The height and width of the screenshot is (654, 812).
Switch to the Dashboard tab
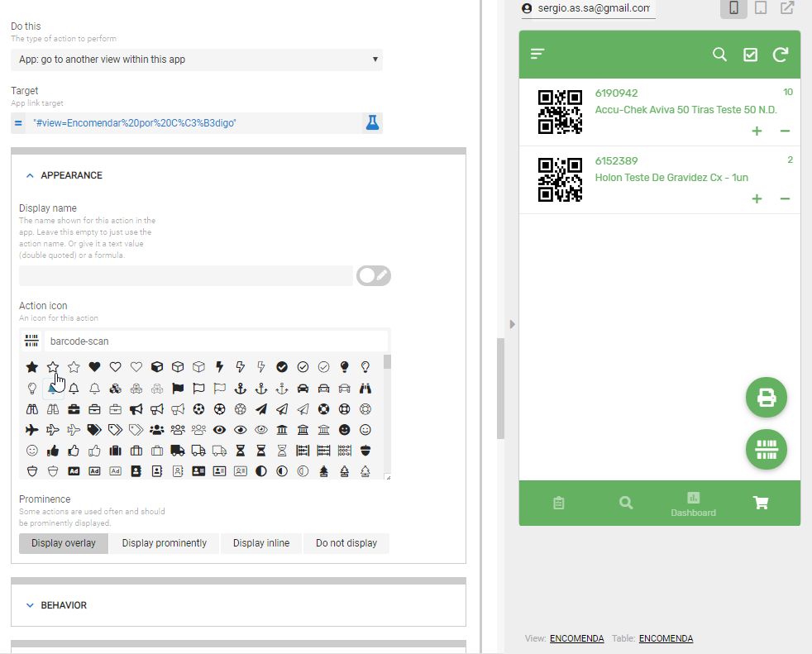(694, 504)
